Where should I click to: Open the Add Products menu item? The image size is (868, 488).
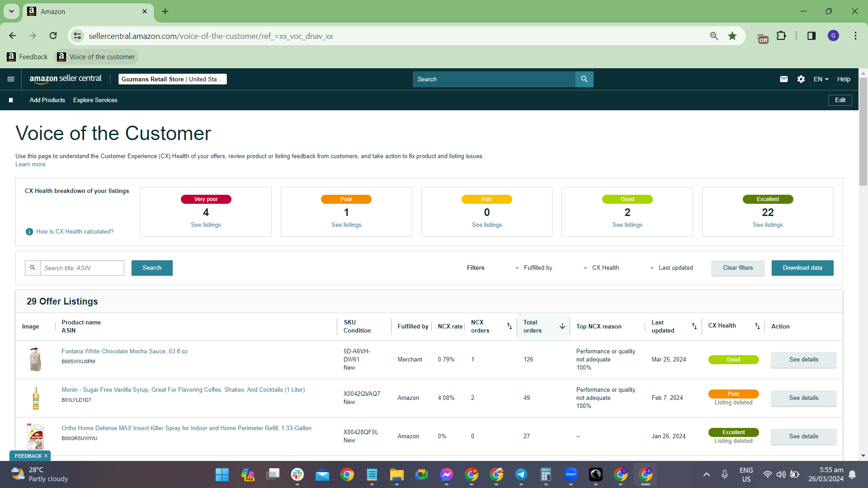pyautogui.click(x=47, y=100)
